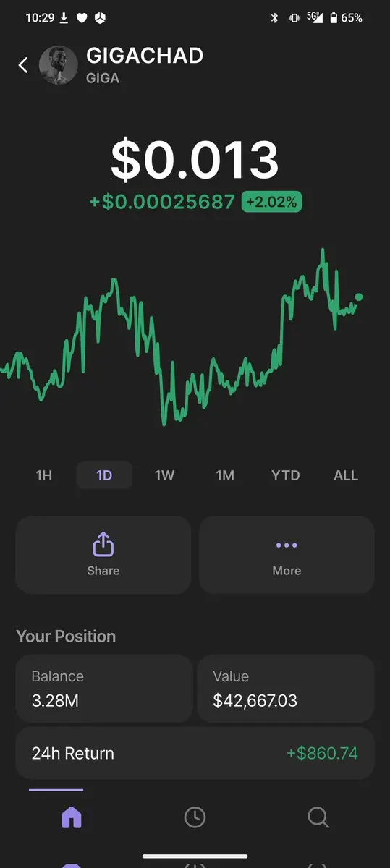Open the Search magnifier tab

pyautogui.click(x=318, y=817)
